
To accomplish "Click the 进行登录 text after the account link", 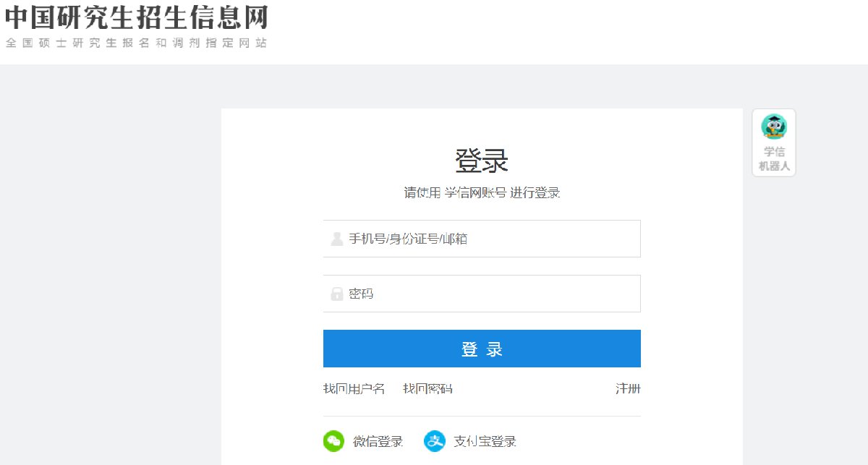I will click(535, 192).
